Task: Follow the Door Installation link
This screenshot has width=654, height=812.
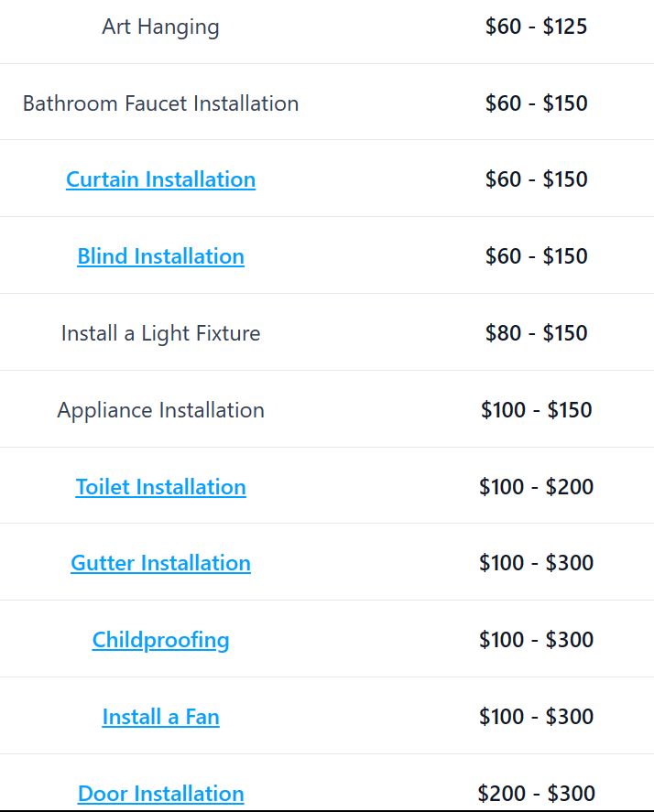Action: click(x=160, y=794)
